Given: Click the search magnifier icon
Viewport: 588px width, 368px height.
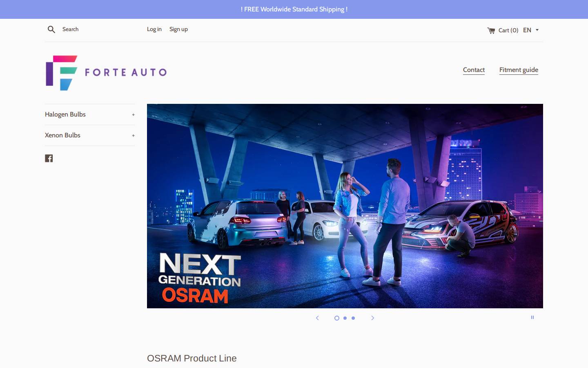Looking at the screenshot, I should (x=51, y=29).
